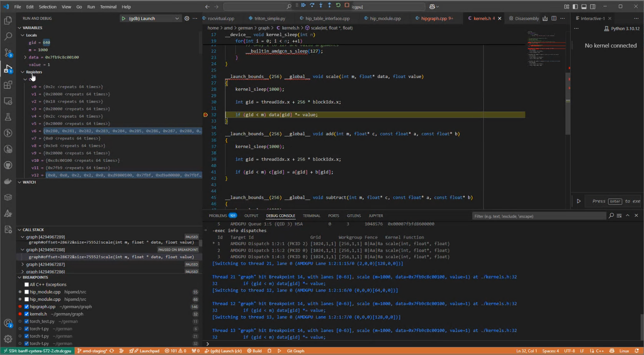Open Source Control view in activity bar
Viewport: 644px width, 355px height.
click(x=8, y=53)
